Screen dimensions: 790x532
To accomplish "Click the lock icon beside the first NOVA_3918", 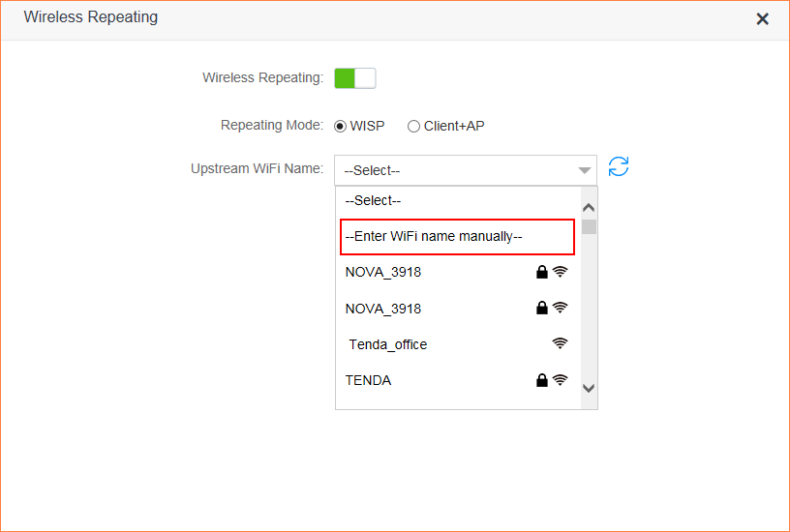I will (542, 272).
